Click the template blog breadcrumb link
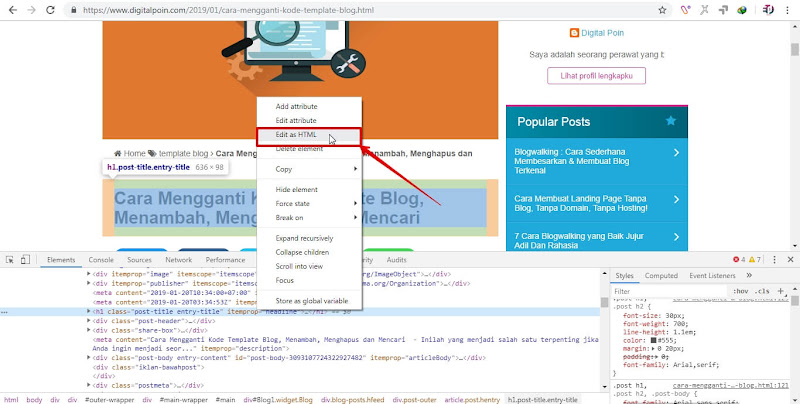 coord(183,153)
